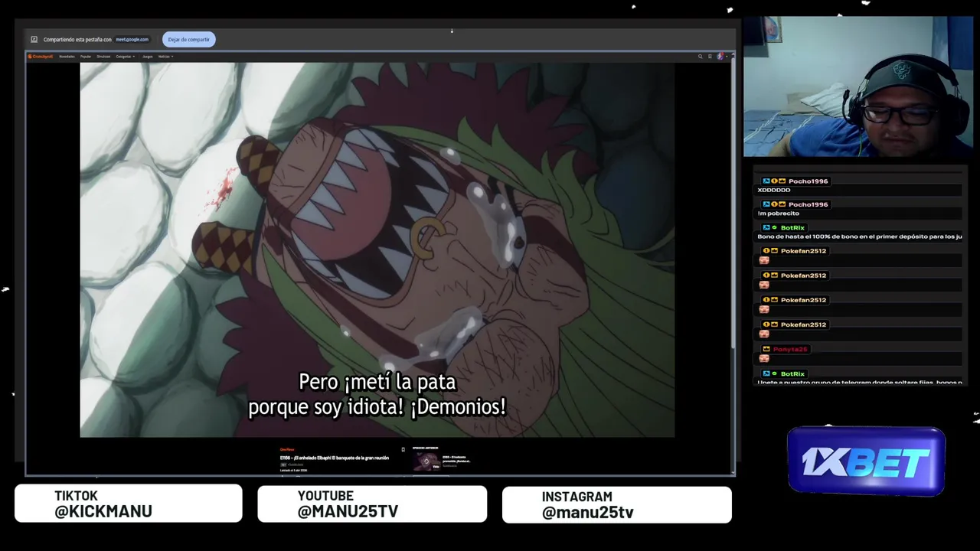Screen dimensions: 980x551
Task: Click the BotRix username on bonus message
Action: tap(792, 227)
